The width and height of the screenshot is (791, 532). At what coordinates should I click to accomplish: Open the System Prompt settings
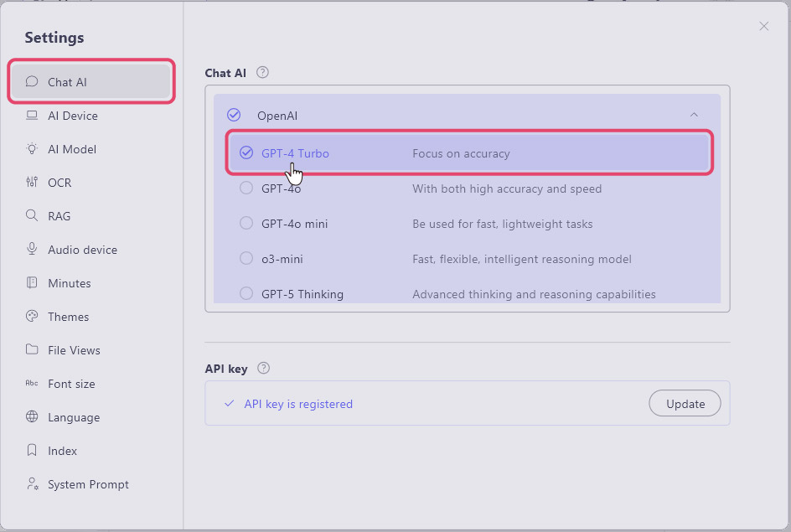coord(88,484)
